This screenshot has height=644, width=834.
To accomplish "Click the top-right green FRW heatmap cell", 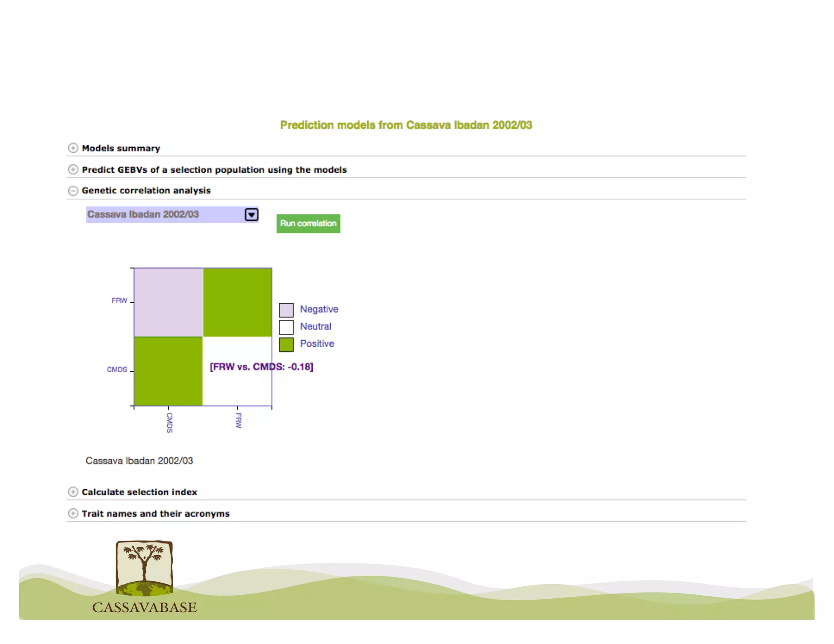I will [237, 302].
